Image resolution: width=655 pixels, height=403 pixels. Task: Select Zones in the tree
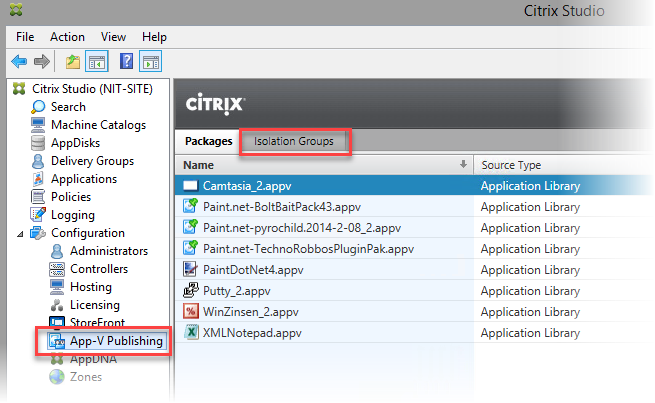pyautogui.click(x=86, y=377)
